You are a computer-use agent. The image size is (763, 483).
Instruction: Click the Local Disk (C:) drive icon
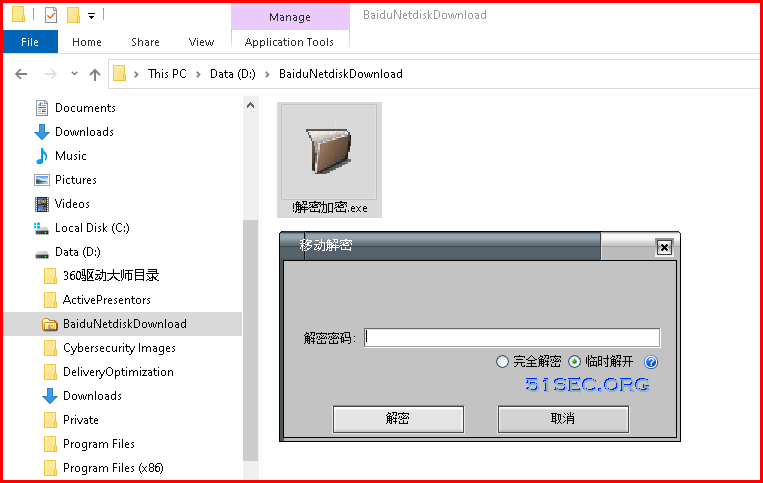coord(41,228)
